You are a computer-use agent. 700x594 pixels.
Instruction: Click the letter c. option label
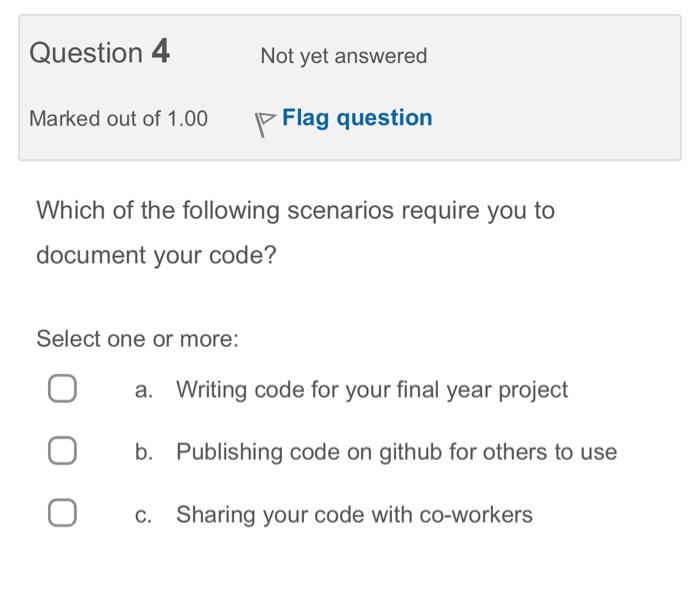(x=144, y=515)
